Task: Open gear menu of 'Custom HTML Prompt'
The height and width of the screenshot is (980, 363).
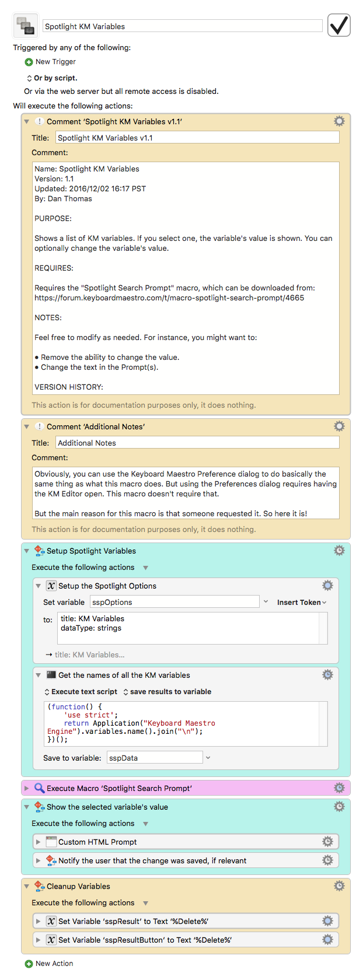Action: (327, 842)
